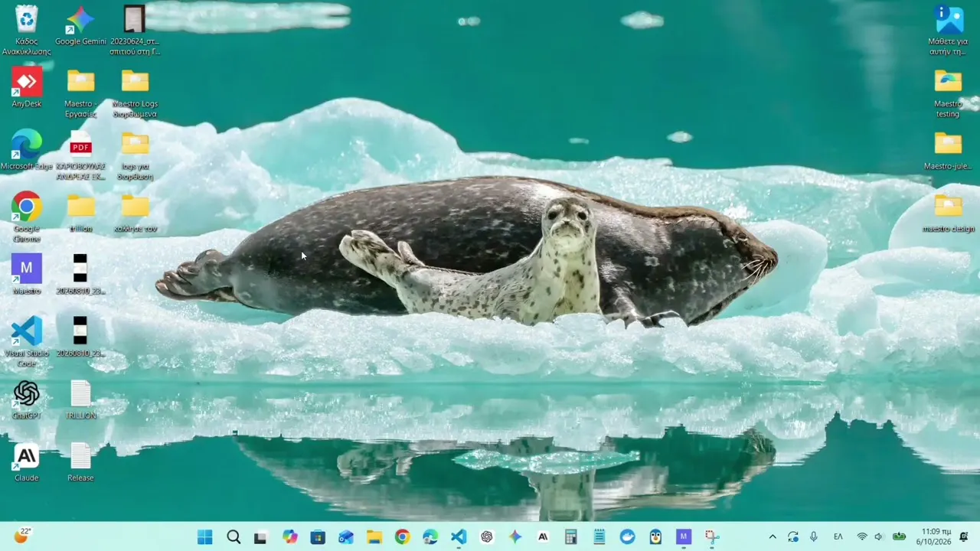Select the 20230624 image file thumbnail
The height and width of the screenshot is (551, 980).
click(135, 19)
